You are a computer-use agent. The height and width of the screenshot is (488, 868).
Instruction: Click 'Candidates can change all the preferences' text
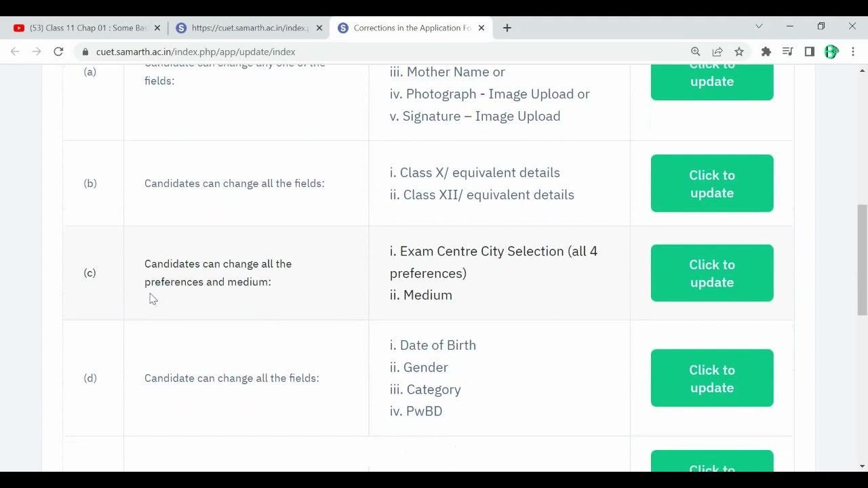(x=218, y=273)
